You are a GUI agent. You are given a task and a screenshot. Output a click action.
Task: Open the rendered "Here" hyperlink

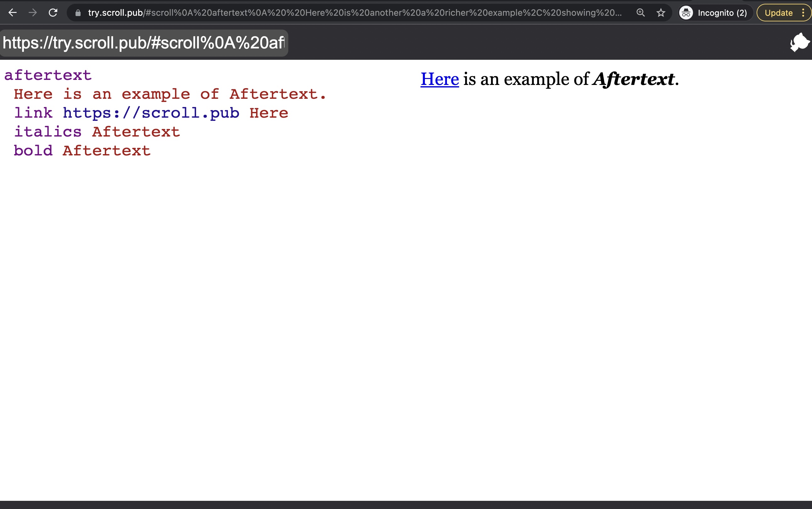click(439, 79)
